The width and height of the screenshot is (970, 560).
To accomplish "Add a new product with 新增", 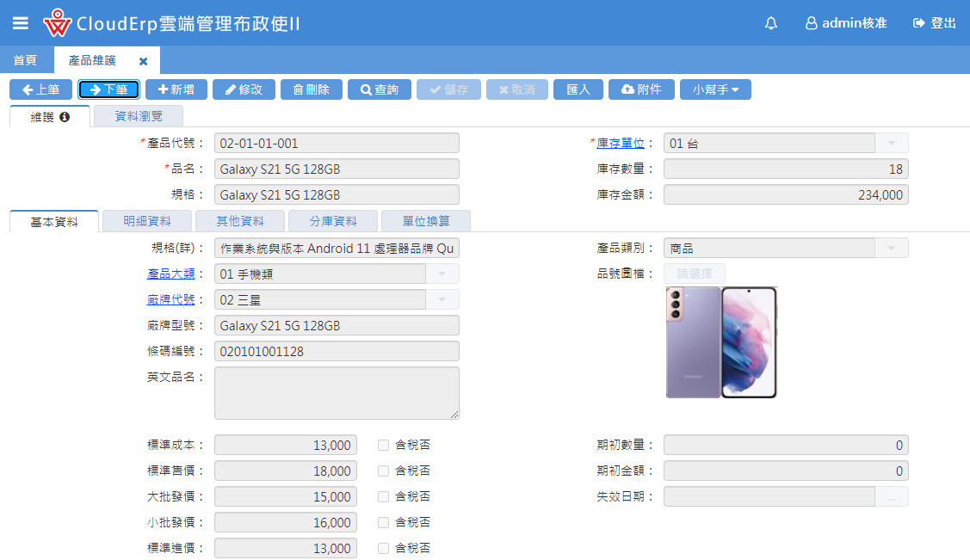I will coord(176,89).
